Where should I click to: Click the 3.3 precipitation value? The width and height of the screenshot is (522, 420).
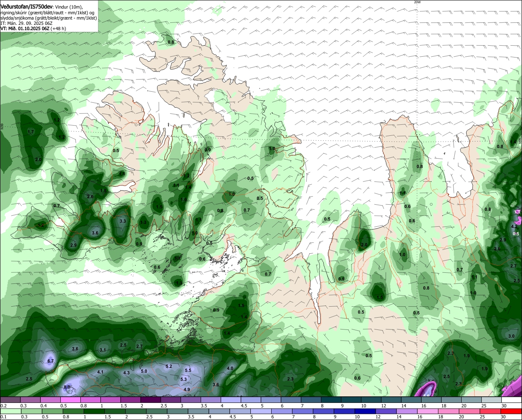click(x=123, y=221)
